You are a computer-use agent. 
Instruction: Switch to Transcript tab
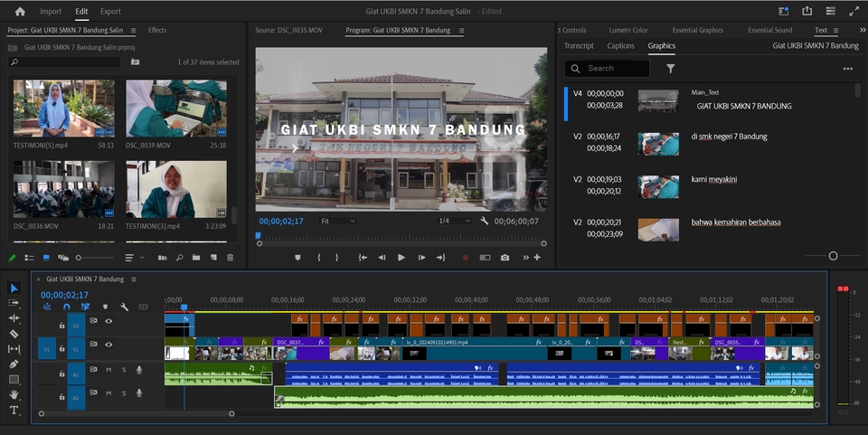pyautogui.click(x=579, y=46)
